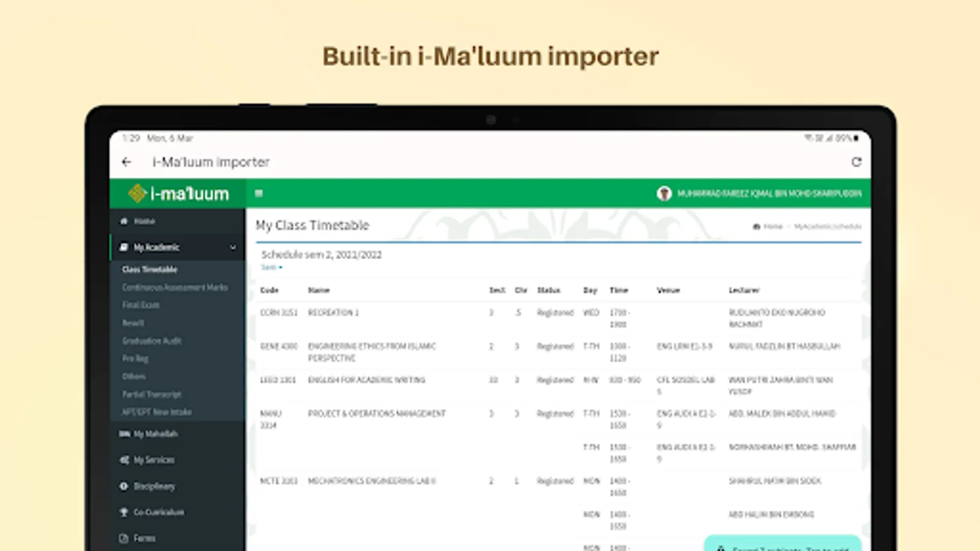
Task: Open Final Exam submenu item
Action: pyautogui.click(x=141, y=305)
